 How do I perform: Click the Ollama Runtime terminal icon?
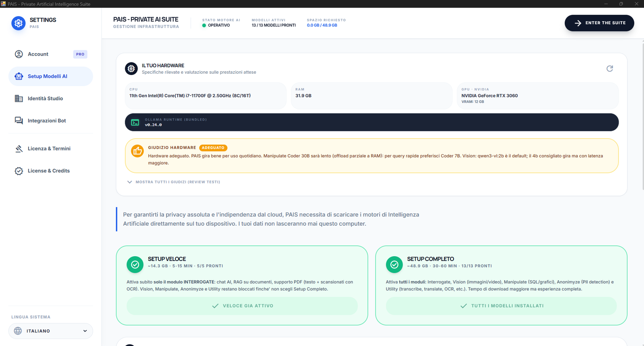click(x=135, y=122)
